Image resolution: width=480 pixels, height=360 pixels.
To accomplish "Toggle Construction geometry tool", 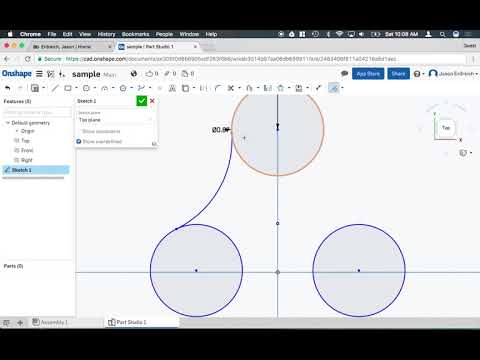I will click(x=203, y=88).
